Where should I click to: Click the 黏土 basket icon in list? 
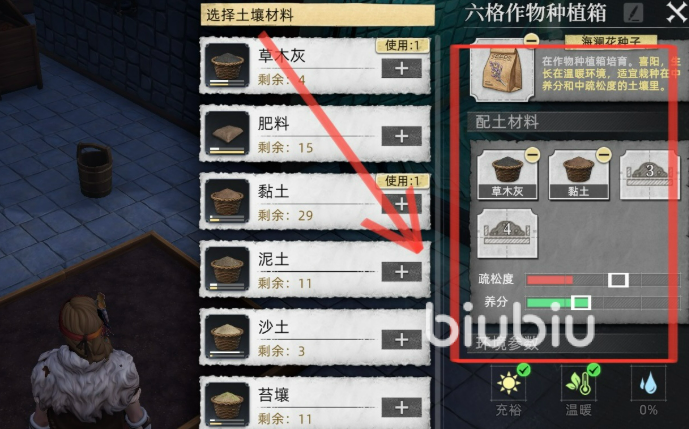(227, 201)
